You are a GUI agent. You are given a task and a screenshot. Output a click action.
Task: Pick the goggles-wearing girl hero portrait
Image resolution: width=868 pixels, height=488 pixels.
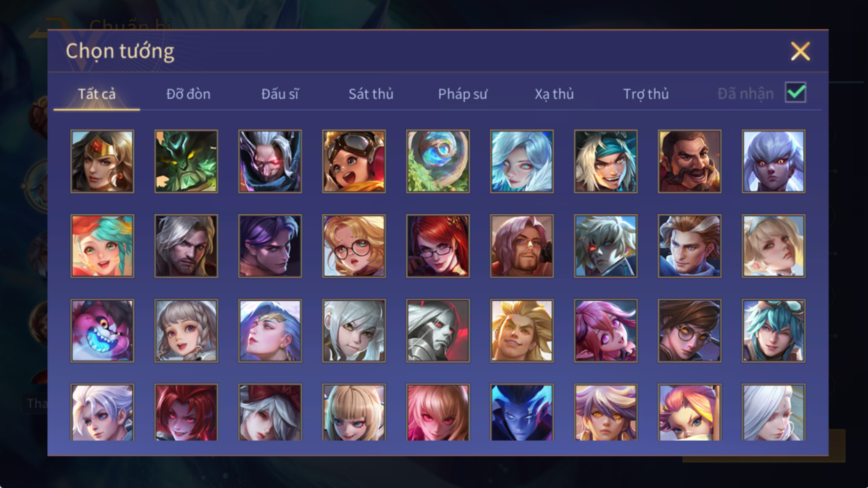tap(354, 161)
